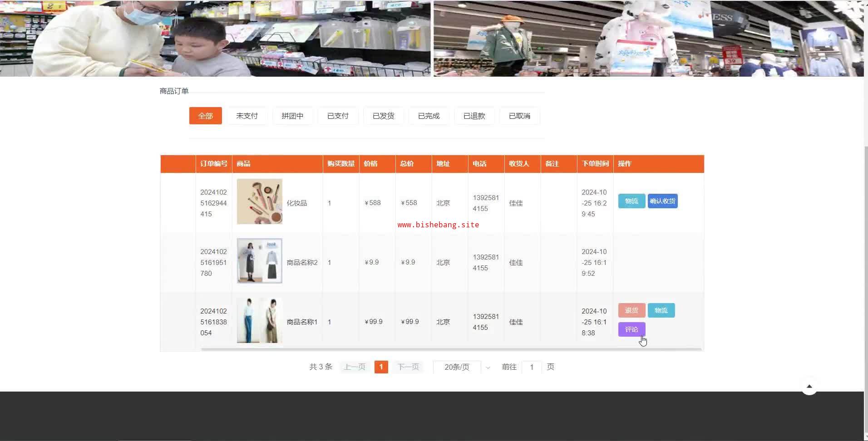Switch to the 未支付 tab
868x441 pixels.
[247, 116]
